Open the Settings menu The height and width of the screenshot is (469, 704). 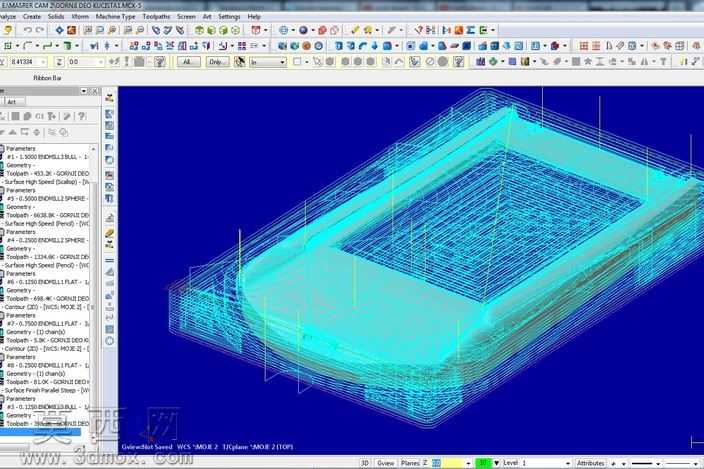(x=229, y=17)
